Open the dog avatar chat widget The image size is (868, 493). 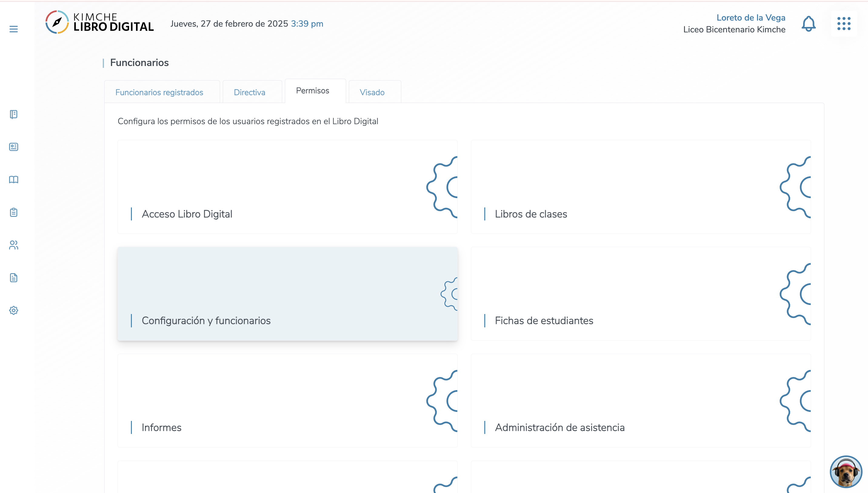tap(846, 472)
